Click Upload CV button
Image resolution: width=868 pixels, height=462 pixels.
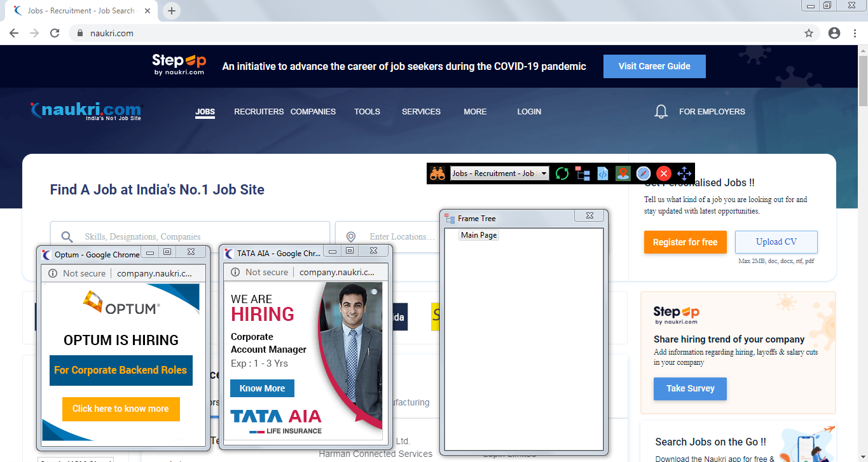[x=776, y=242]
